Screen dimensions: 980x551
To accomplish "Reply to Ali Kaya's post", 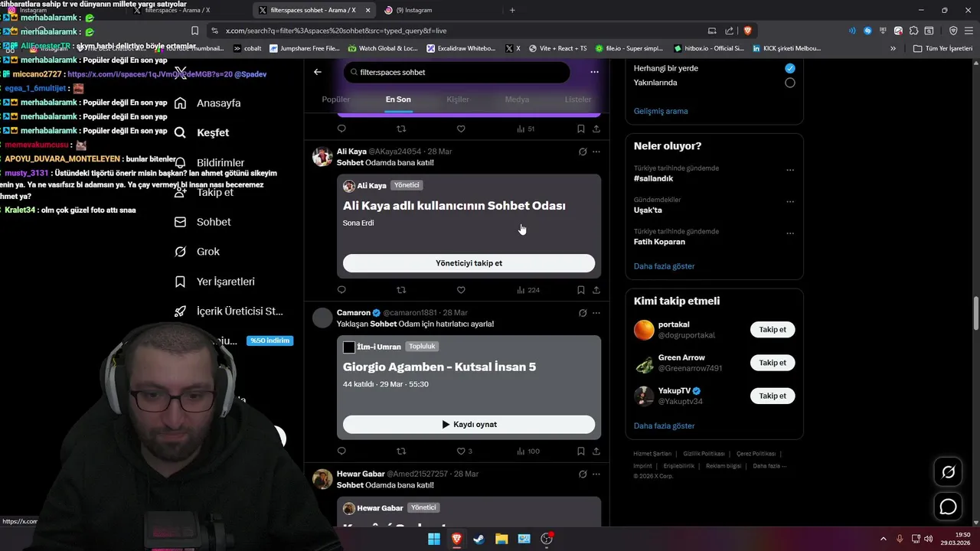I will [x=341, y=290].
